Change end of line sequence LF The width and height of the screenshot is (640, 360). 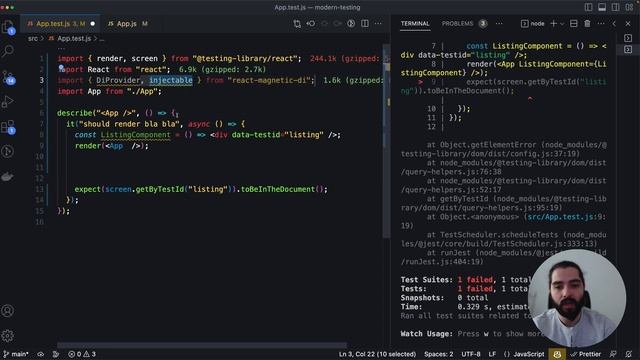(x=492, y=354)
